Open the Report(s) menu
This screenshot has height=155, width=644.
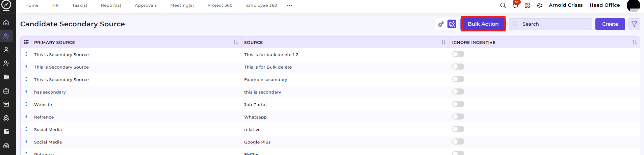111,5
